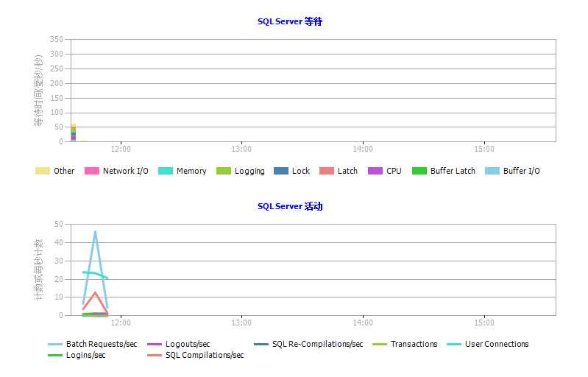Screen dimensions: 588x377
Task: Select the Network I/O legend swatch
Action: 92,171
